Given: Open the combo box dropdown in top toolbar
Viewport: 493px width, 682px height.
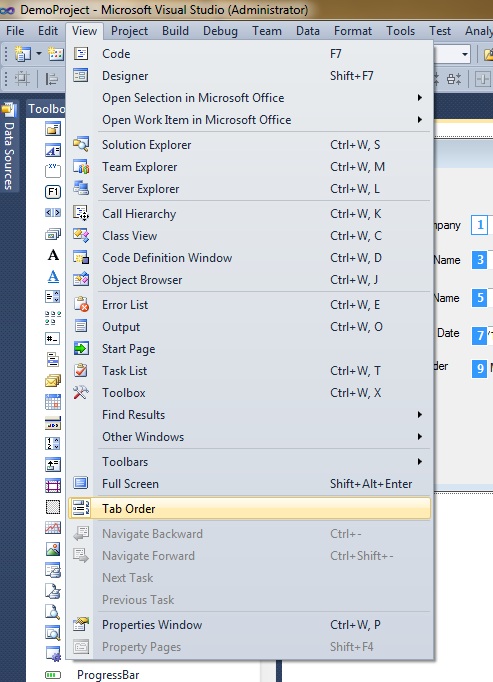Looking at the screenshot, I should (465, 54).
